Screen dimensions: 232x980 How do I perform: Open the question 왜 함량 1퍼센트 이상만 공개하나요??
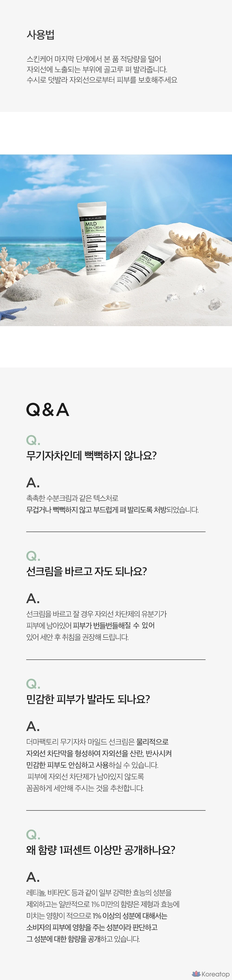click(100, 850)
